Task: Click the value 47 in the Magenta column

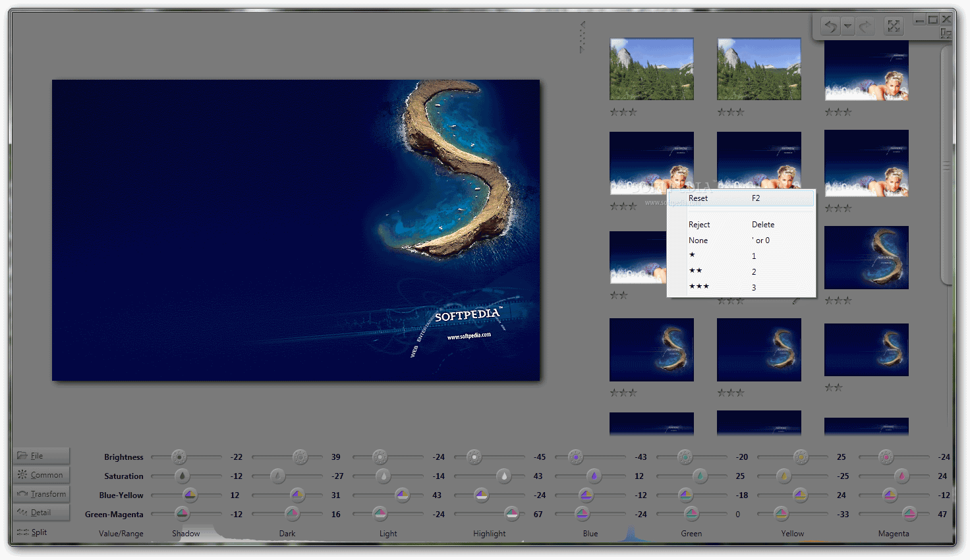Action: point(942,514)
